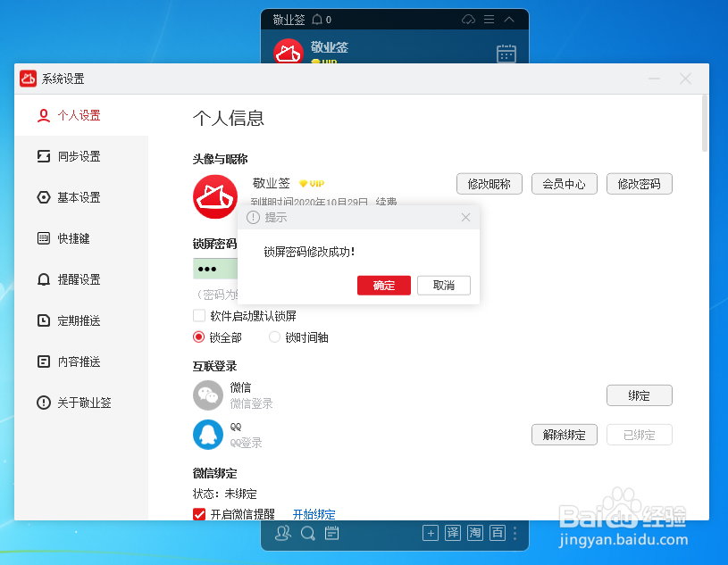728x565 pixels.
Task: Click the 基本设置 hexagon icon
Action: [x=44, y=197]
